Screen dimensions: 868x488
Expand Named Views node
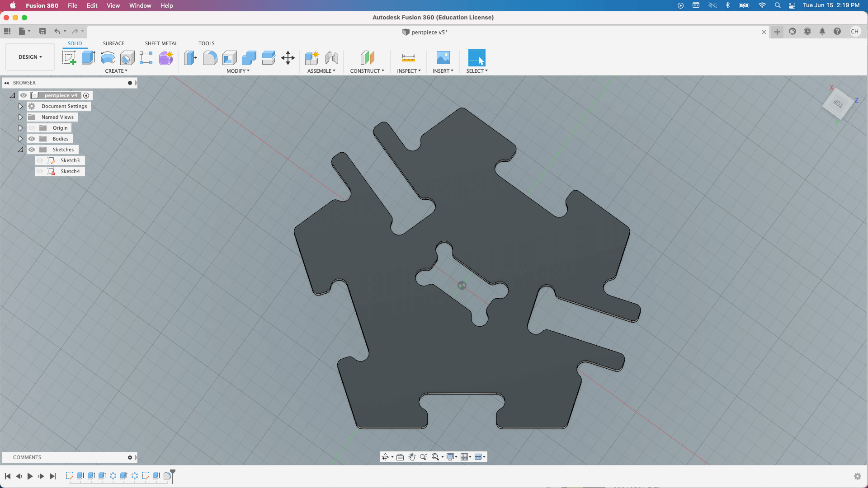(20, 117)
